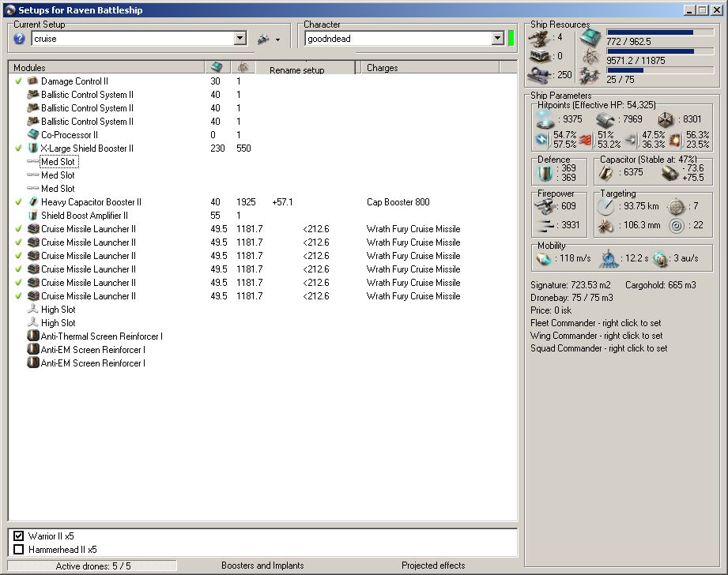Open the Projected effects tab

pyautogui.click(x=433, y=566)
